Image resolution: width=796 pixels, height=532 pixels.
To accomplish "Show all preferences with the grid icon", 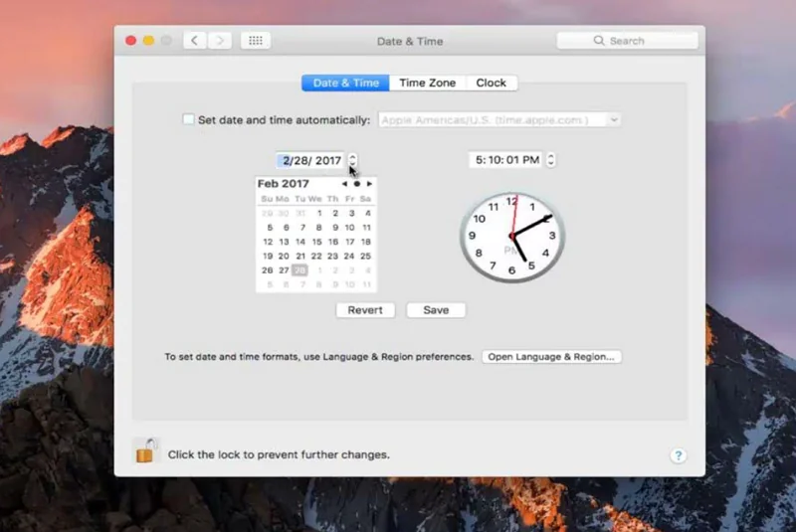I will point(256,41).
